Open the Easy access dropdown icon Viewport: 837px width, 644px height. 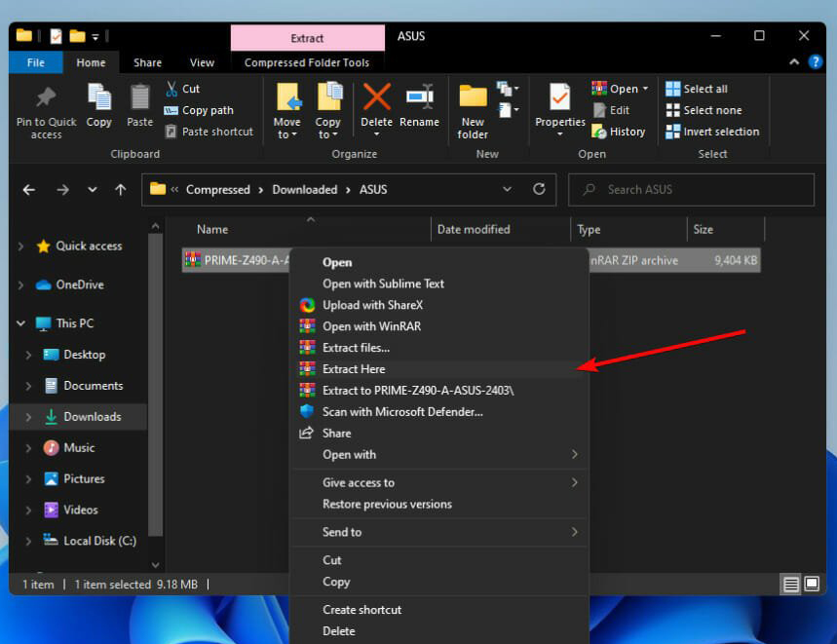[x=507, y=110]
